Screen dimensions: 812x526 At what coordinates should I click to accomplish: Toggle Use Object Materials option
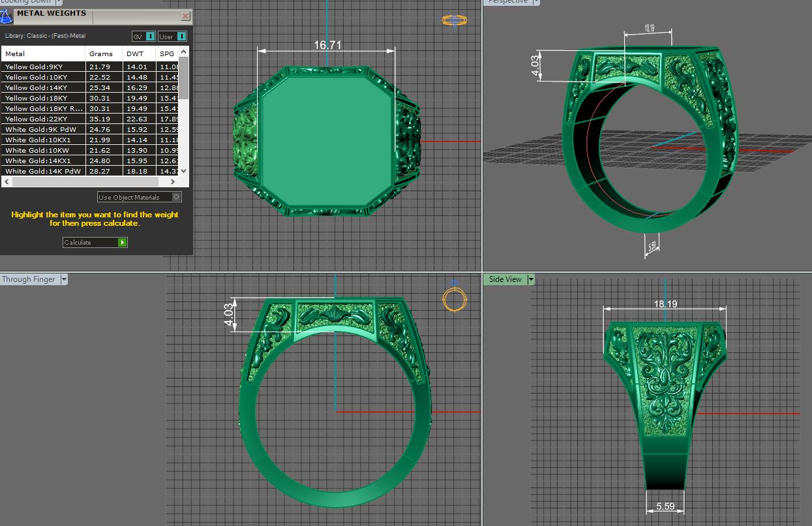pyautogui.click(x=140, y=197)
